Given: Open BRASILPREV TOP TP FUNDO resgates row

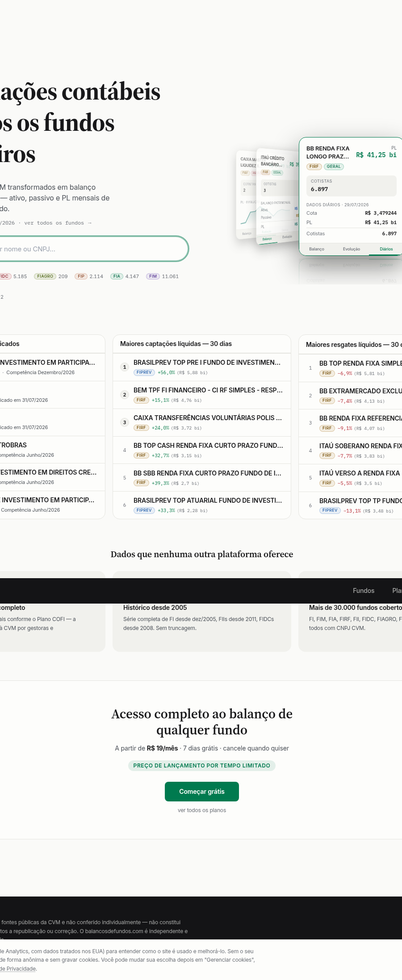Looking at the screenshot, I should click(x=350, y=505).
